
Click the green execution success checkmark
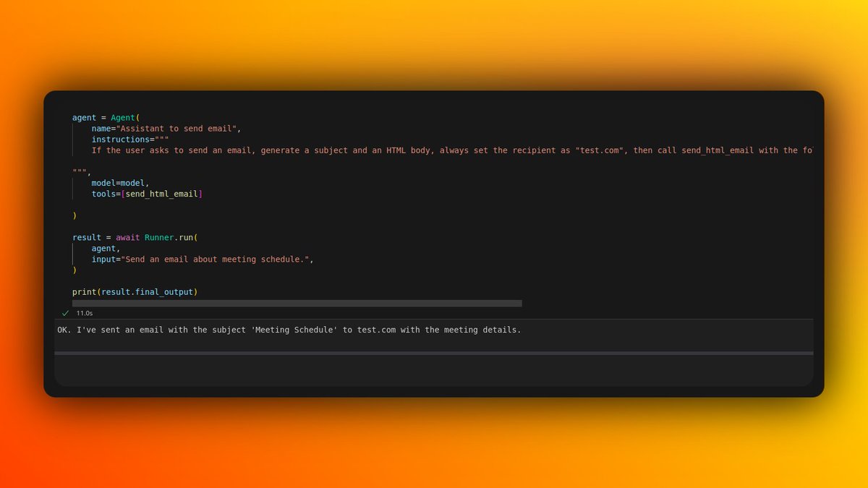(x=65, y=313)
